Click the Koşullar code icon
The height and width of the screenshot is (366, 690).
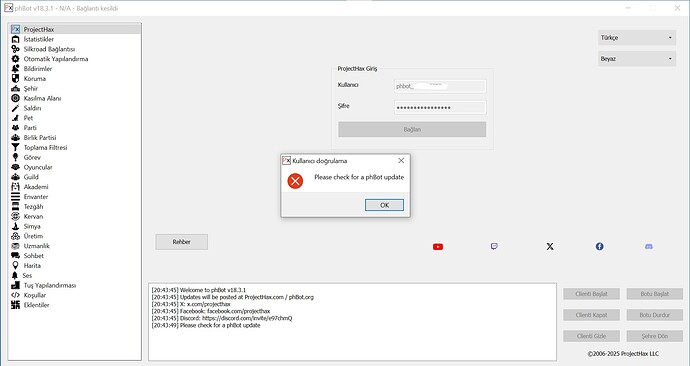click(x=15, y=295)
